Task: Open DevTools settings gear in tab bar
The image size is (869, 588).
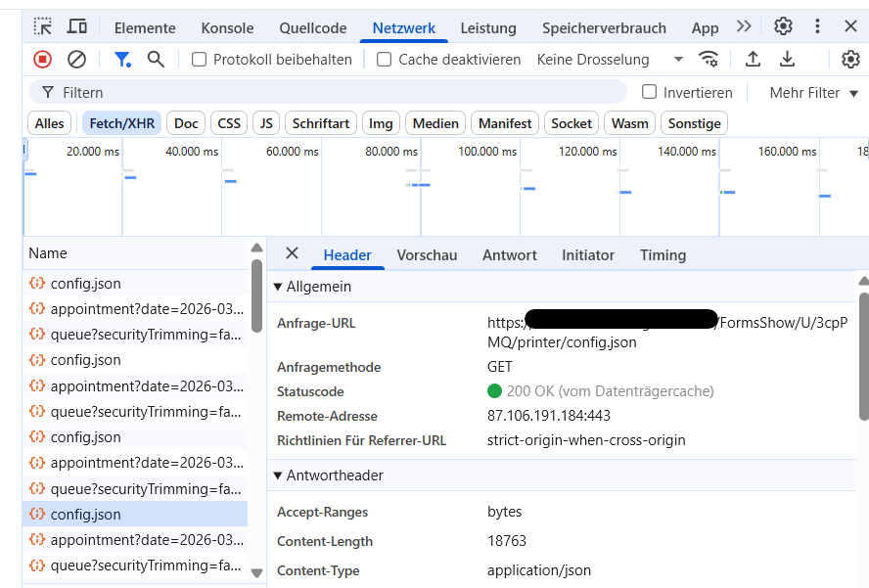Action: point(783,26)
